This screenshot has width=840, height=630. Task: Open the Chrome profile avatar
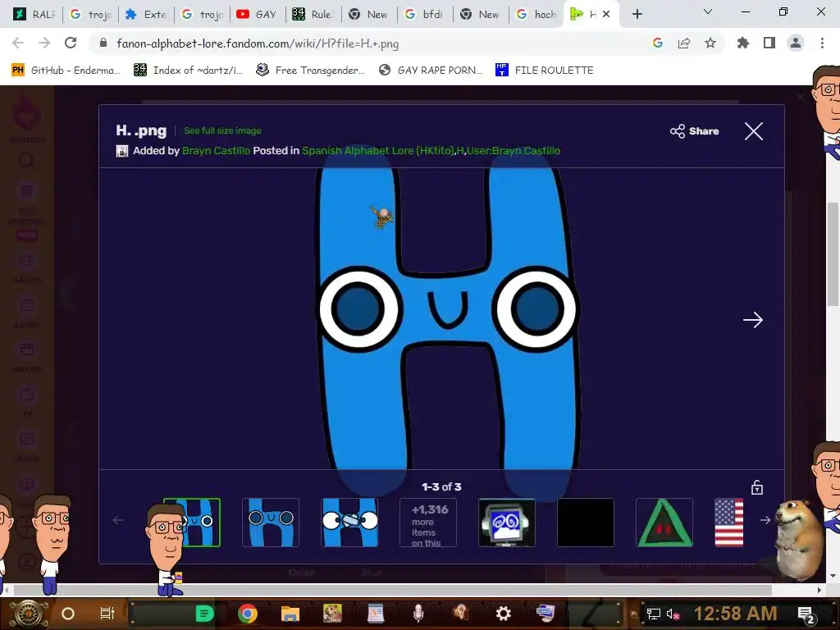point(796,43)
